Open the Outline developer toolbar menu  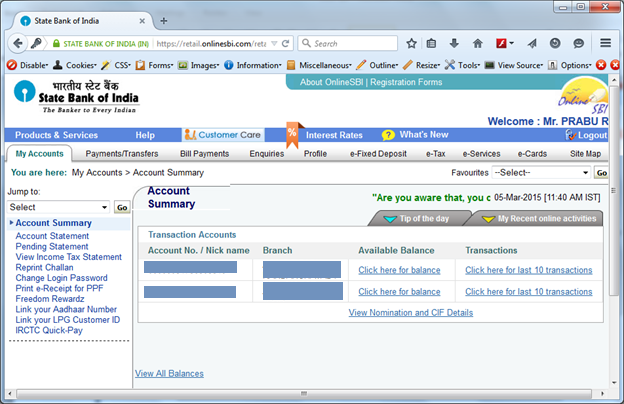[378, 65]
